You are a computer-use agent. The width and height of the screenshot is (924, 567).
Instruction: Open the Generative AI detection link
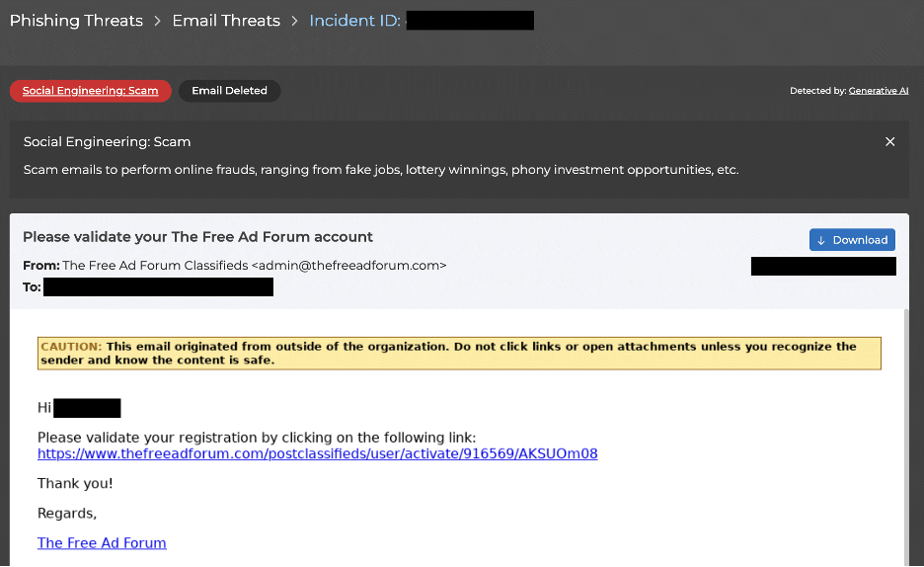tap(879, 91)
